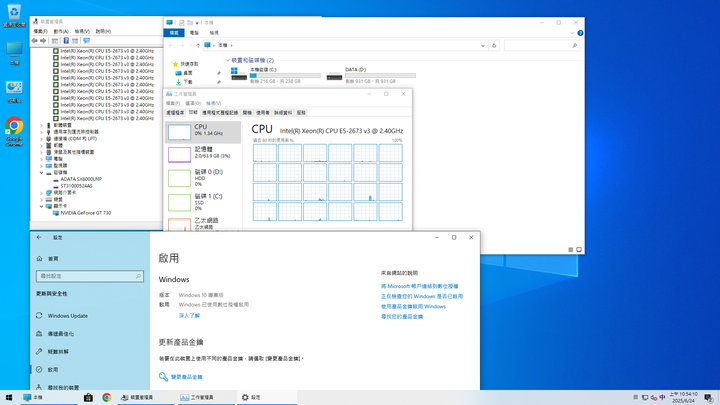
Task: Open the Help (說明) menu in Device Manager
Action: click(x=103, y=31)
